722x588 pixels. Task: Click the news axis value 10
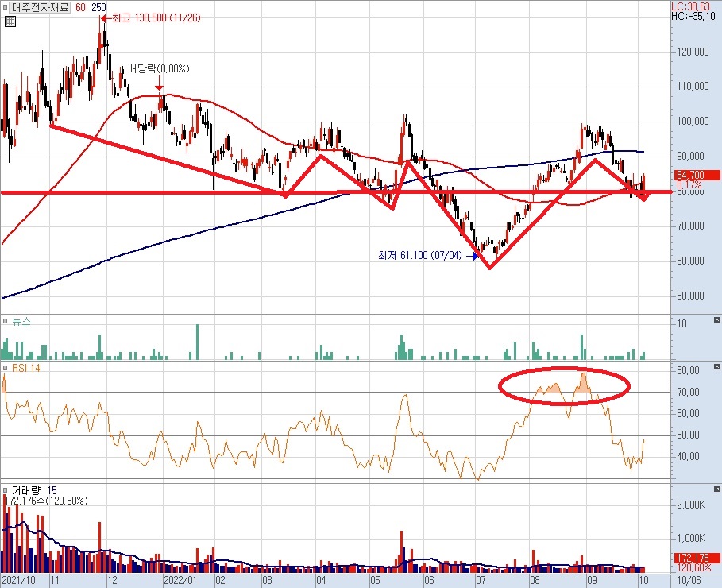coord(681,323)
